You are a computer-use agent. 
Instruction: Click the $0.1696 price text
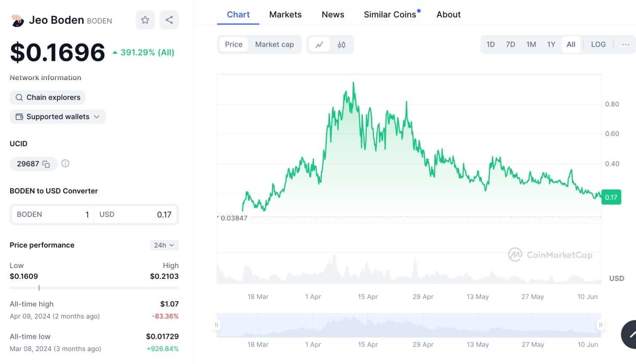click(x=57, y=52)
